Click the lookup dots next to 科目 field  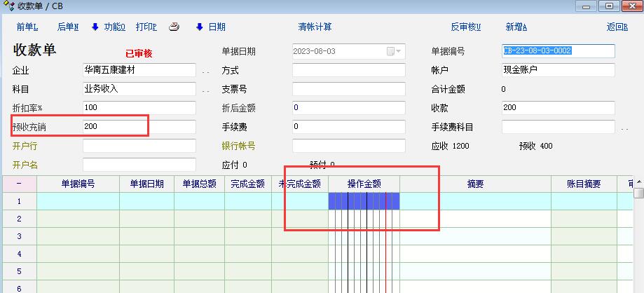206,90
